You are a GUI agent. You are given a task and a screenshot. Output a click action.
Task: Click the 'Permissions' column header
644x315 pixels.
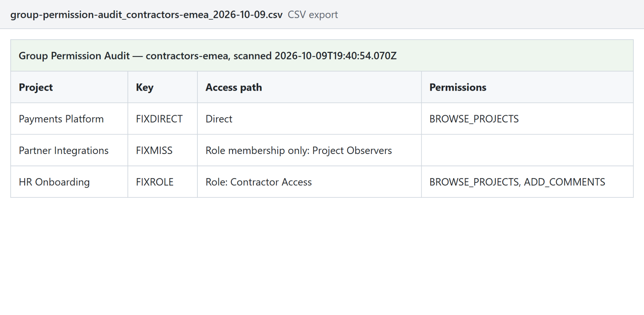click(527, 87)
